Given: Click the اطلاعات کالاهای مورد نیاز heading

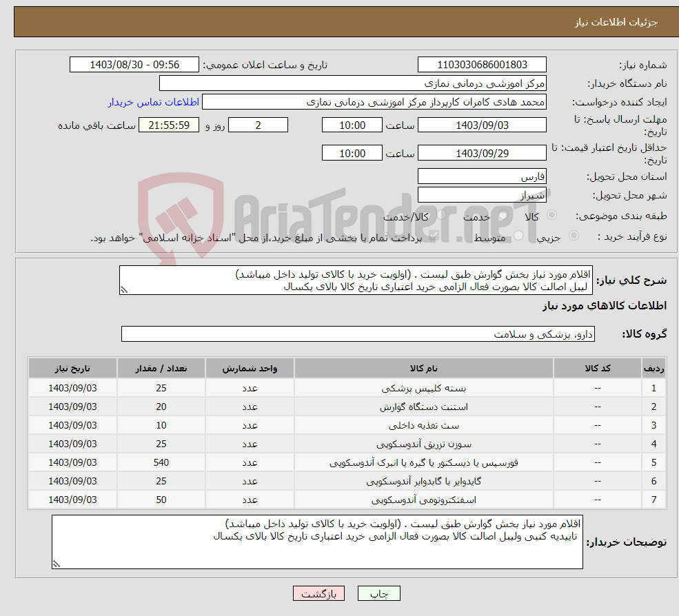Looking at the screenshot, I should (605, 306).
